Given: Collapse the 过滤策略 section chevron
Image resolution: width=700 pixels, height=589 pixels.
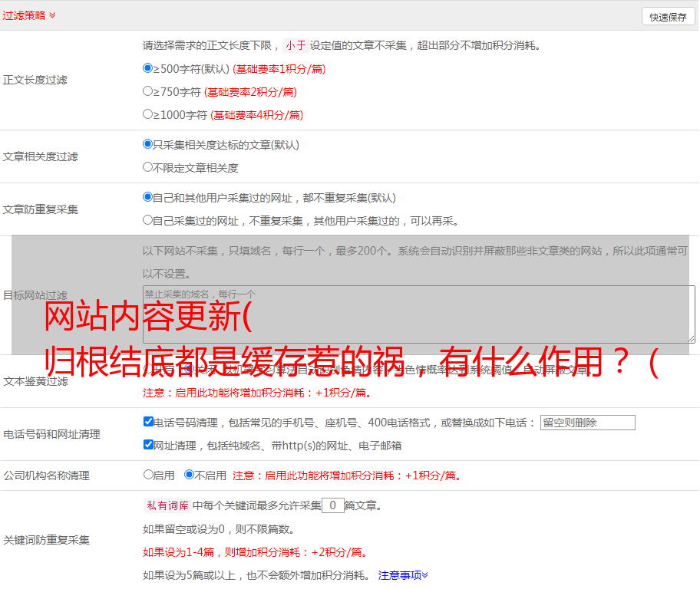Looking at the screenshot, I should click(x=52, y=15).
